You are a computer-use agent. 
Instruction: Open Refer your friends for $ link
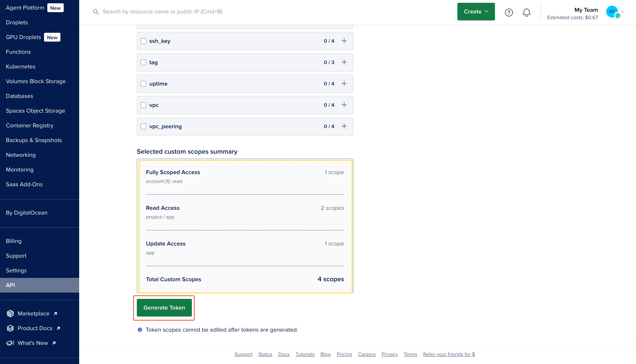click(x=449, y=354)
